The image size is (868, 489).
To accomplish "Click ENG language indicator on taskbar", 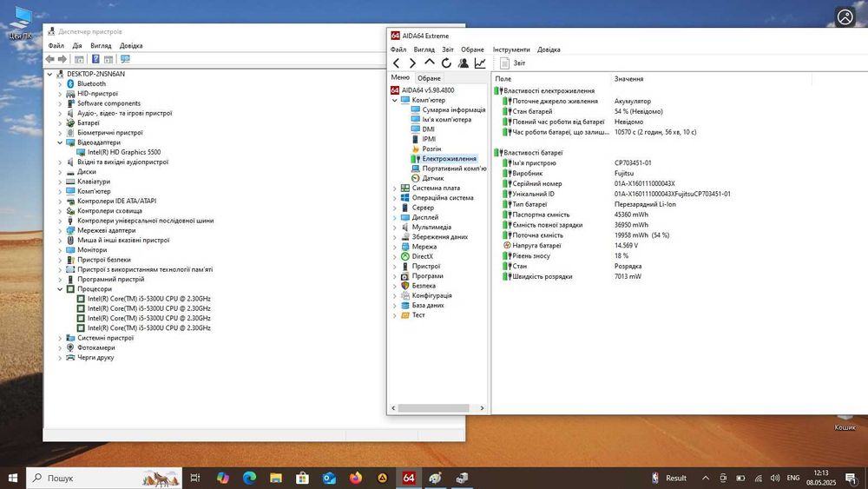I will point(793,478).
